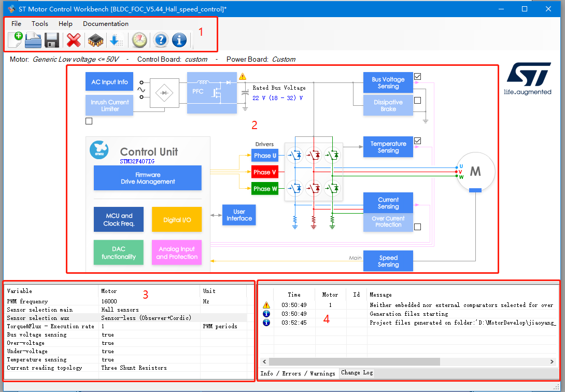Image resolution: width=565 pixels, height=392 pixels.
Task: Open Bus Voltage Sensing settings
Action: click(388, 83)
